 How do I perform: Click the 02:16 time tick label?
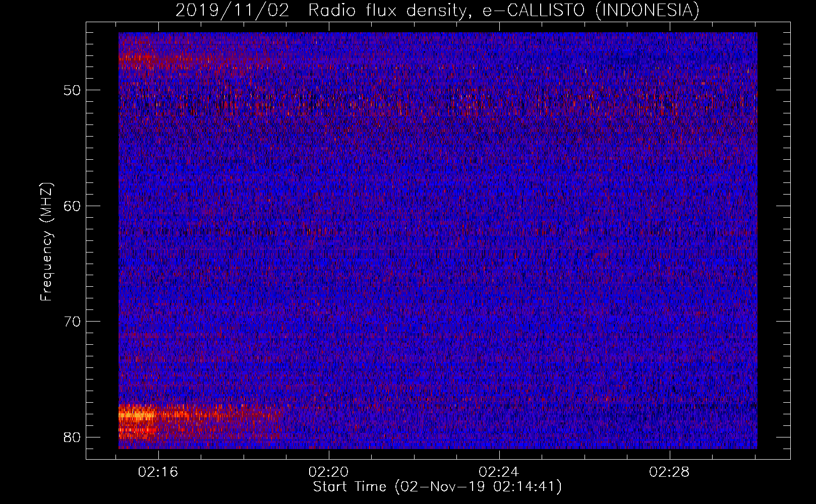[x=158, y=472]
